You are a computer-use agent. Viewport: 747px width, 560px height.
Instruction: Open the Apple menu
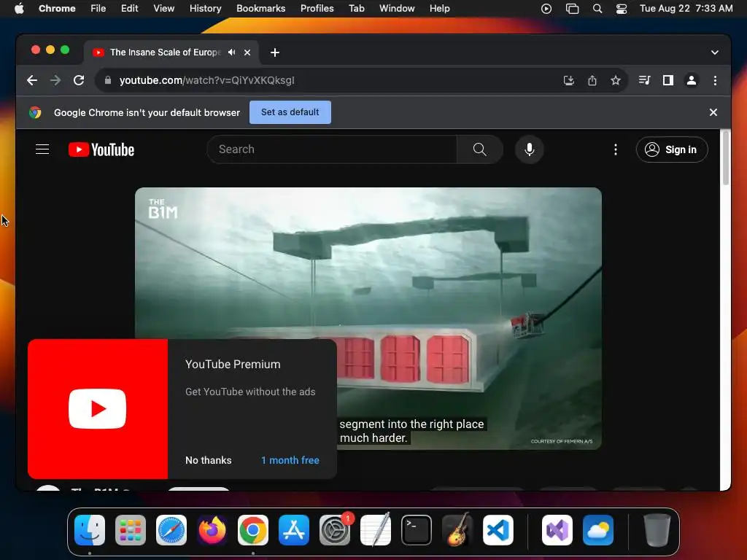click(19, 9)
